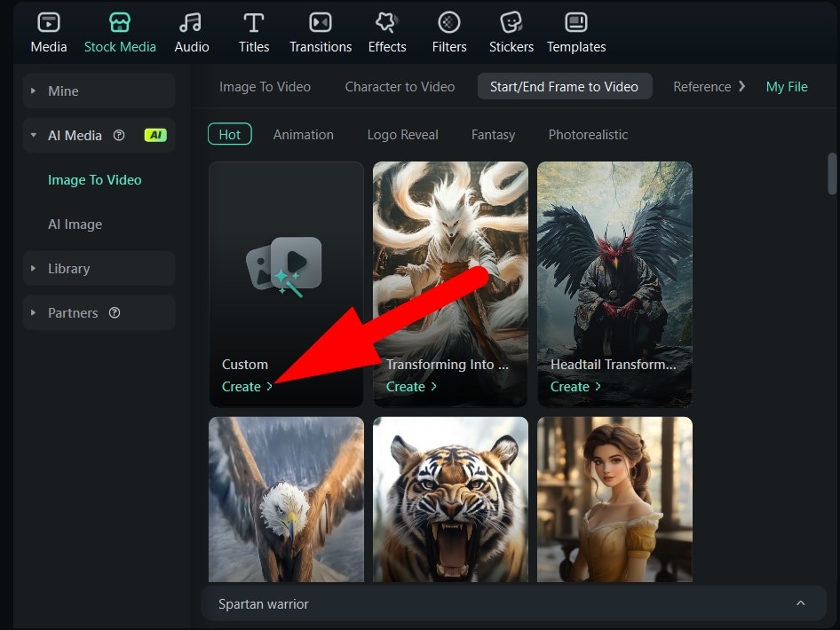Open the Filters icon

(x=449, y=22)
